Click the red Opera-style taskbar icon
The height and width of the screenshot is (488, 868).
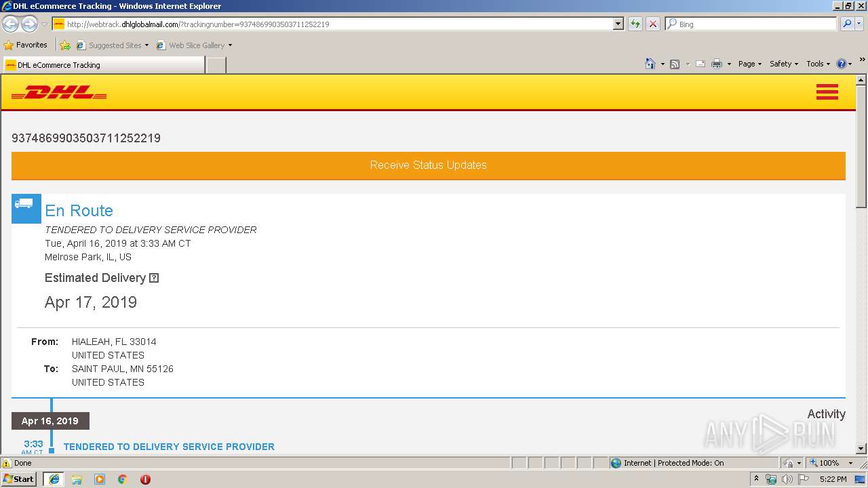tap(145, 479)
